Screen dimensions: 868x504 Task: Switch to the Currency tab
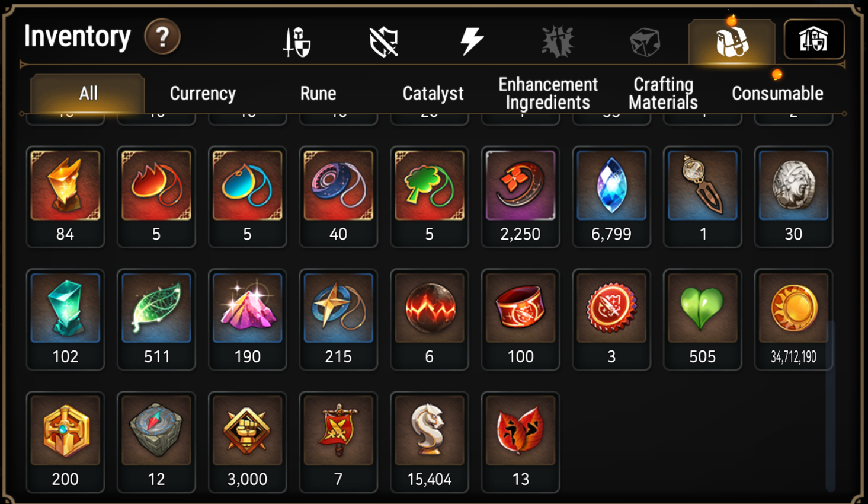[x=203, y=93]
